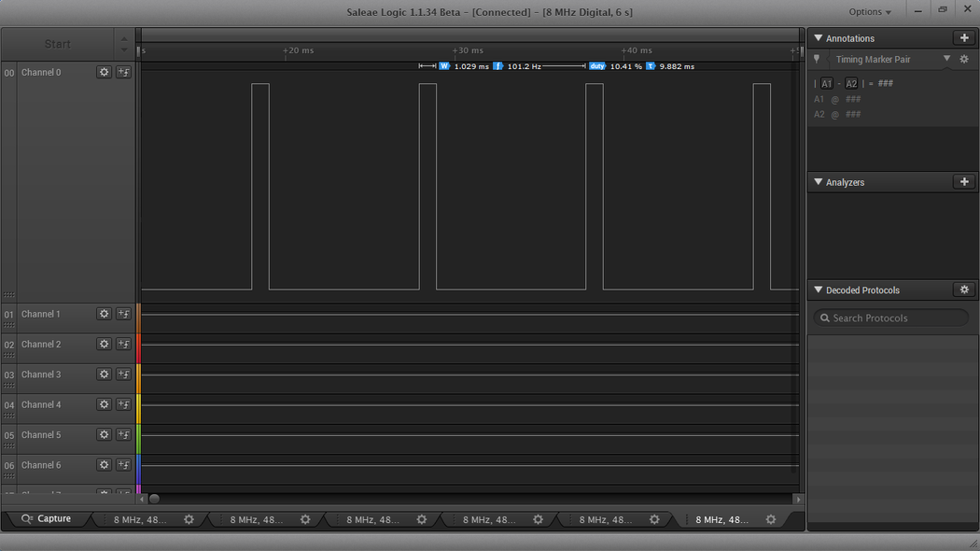Open Channel 6 settings gear
The width and height of the screenshot is (980, 551).
coord(104,465)
